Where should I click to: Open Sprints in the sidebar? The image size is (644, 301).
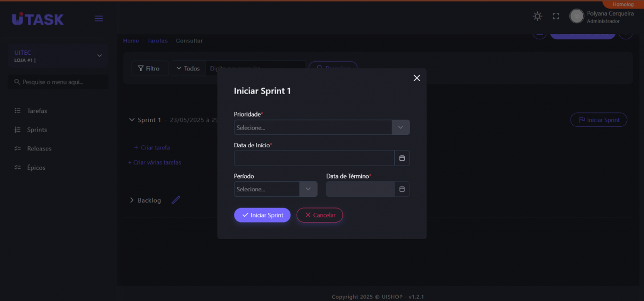point(37,130)
